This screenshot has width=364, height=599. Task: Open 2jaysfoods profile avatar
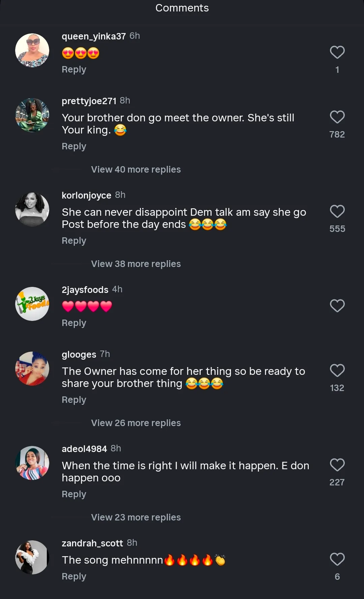[32, 304]
